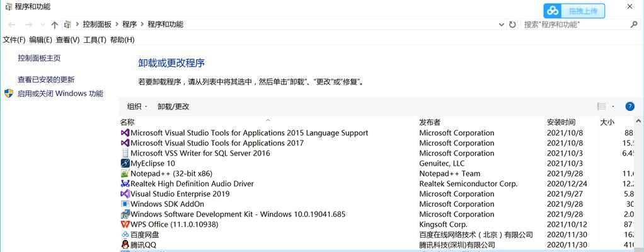The image size is (644, 252).
Task: Click the search magnifier icon
Action: tap(634, 25)
